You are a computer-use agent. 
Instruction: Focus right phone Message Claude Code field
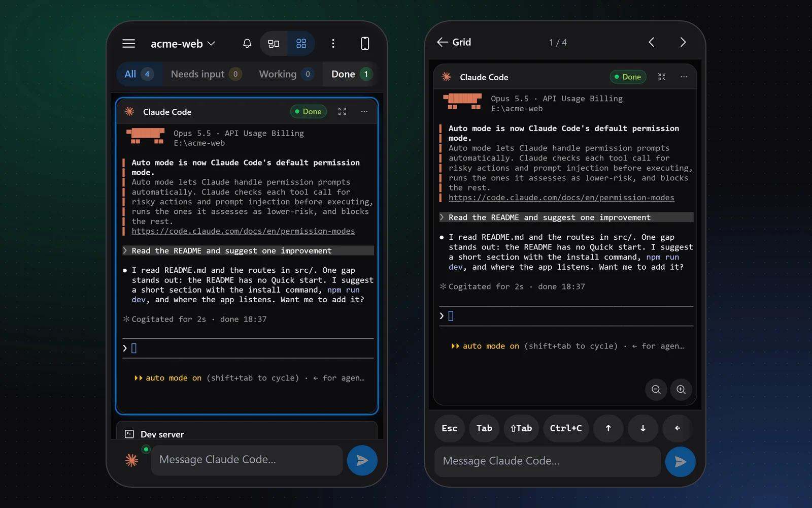548,461
